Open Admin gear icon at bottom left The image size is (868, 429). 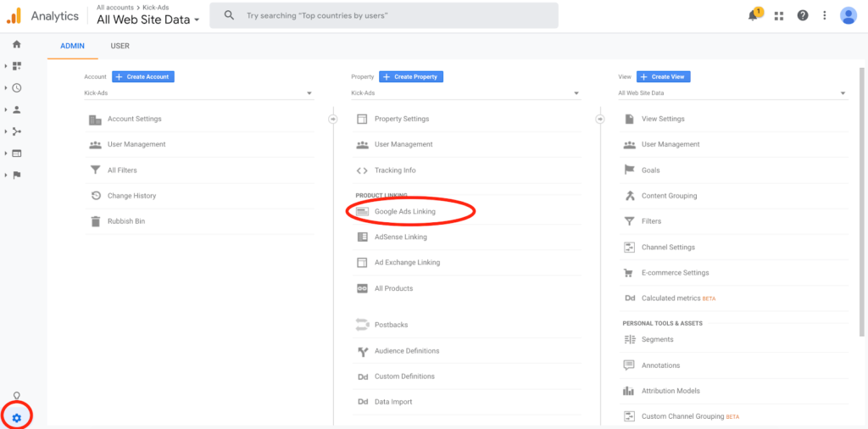(x=17, y=418)
